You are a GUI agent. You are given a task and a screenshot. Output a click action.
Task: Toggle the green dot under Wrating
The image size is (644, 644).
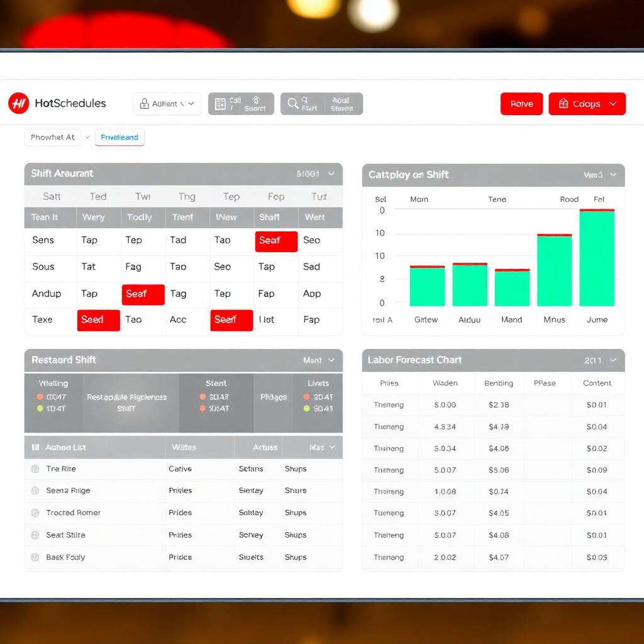pos(40,408)
